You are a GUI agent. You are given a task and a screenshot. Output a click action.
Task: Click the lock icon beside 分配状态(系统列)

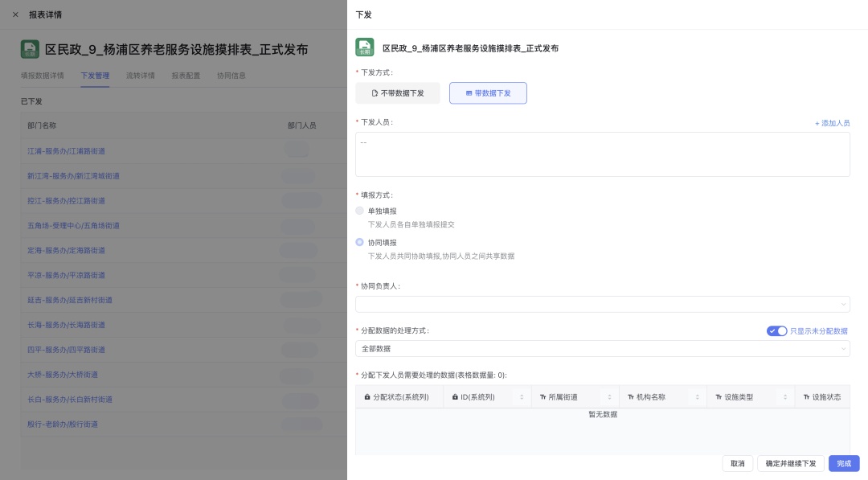tap(367, 397)
